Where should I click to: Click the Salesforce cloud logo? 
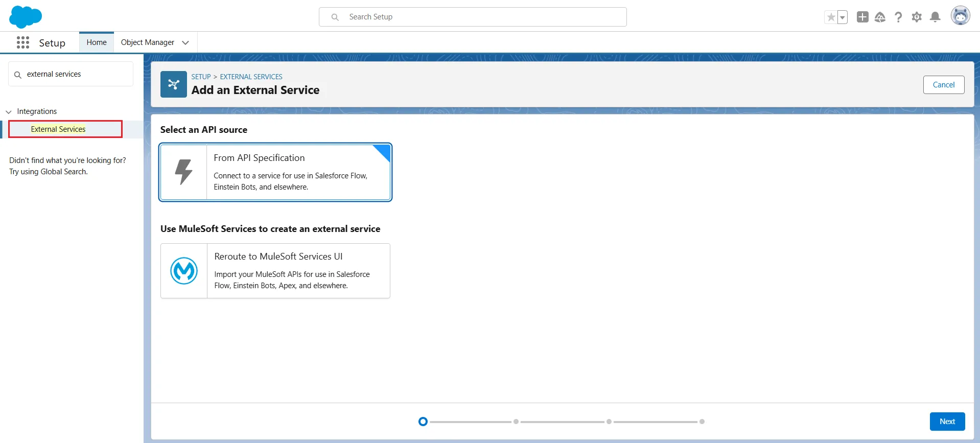click(25, 17)
